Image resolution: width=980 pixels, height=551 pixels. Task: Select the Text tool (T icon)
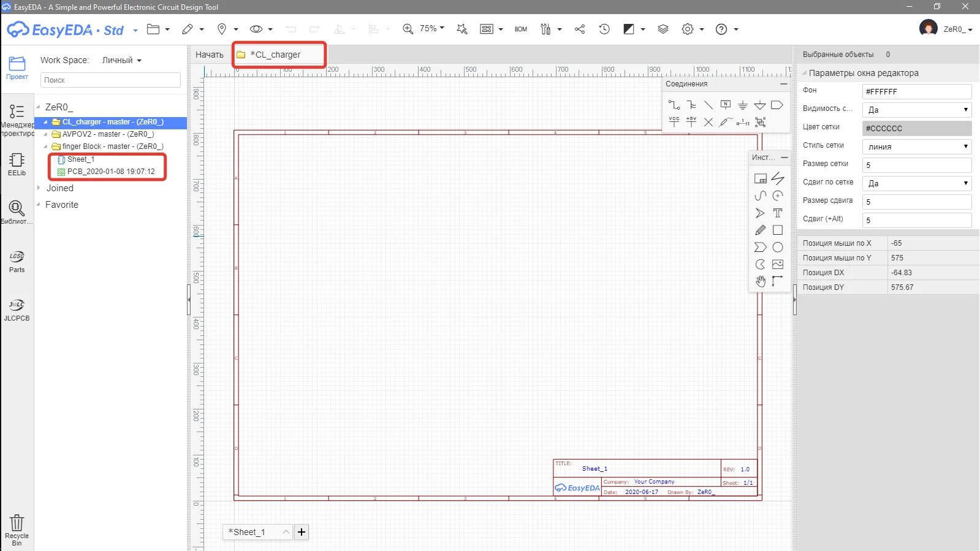(x=778, y=213)
